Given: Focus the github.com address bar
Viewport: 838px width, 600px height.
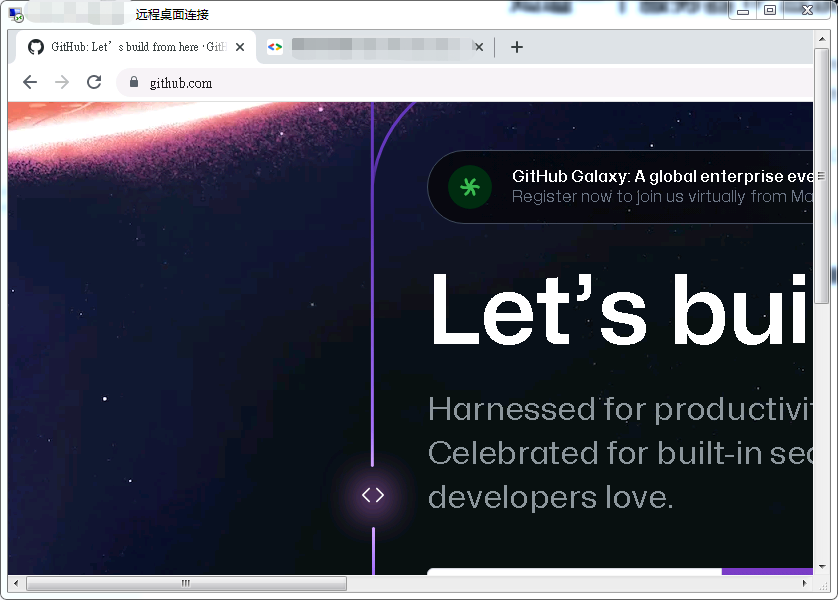Looking at the screenshot, I should pyautogui.click(x=465, y=83).
